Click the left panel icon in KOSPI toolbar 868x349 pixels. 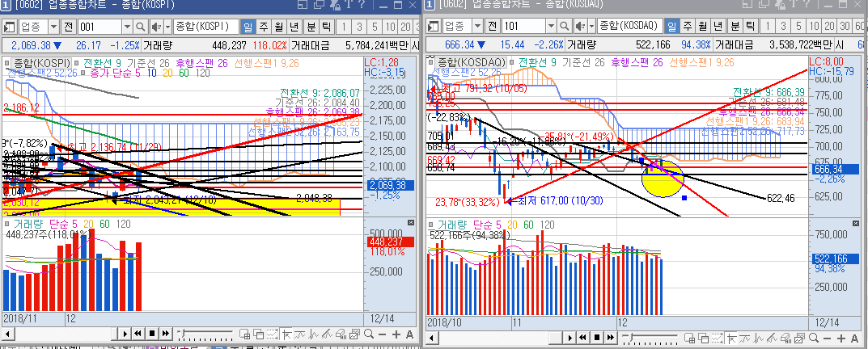[9, 27]
